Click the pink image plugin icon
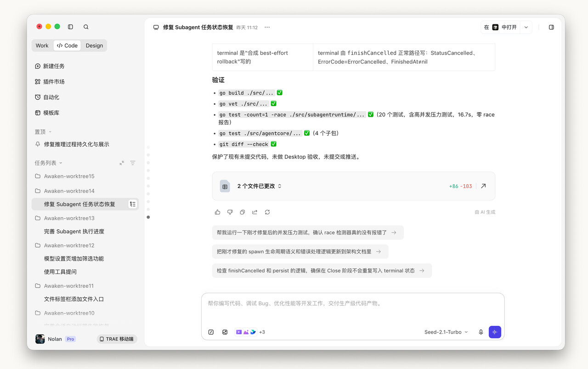 coord(246,332)
